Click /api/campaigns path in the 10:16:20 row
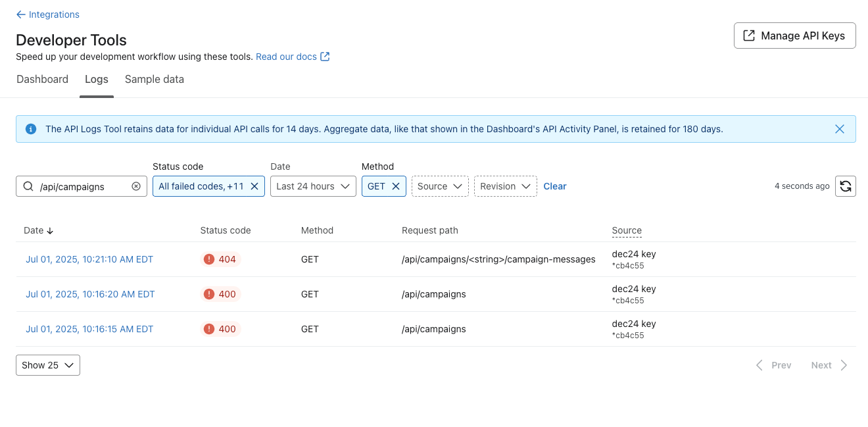Viewport: 868px width, 427px height. pos(434,294)
